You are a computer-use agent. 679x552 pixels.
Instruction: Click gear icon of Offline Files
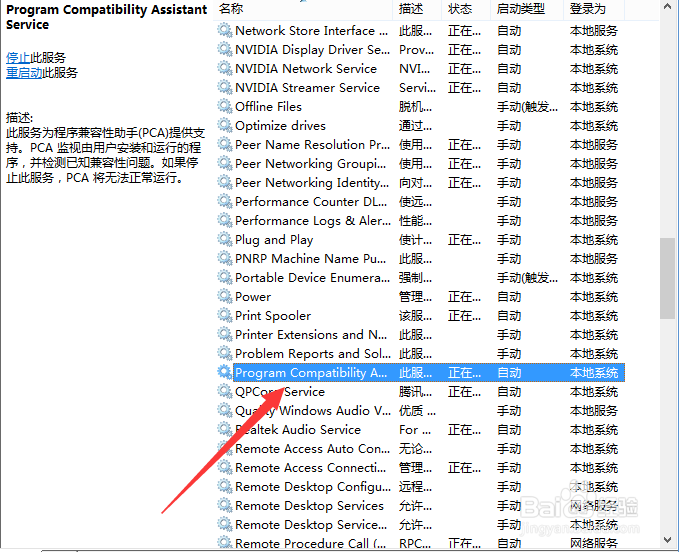[x=224, y=107]
